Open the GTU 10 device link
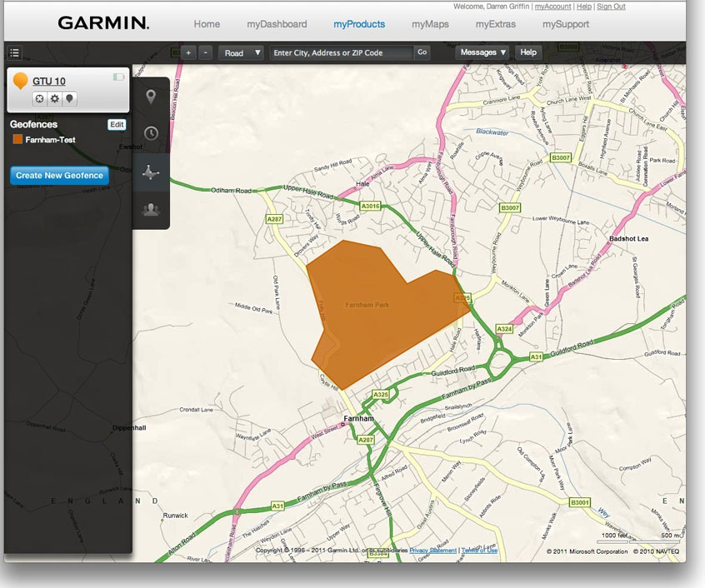 (49, 82)
